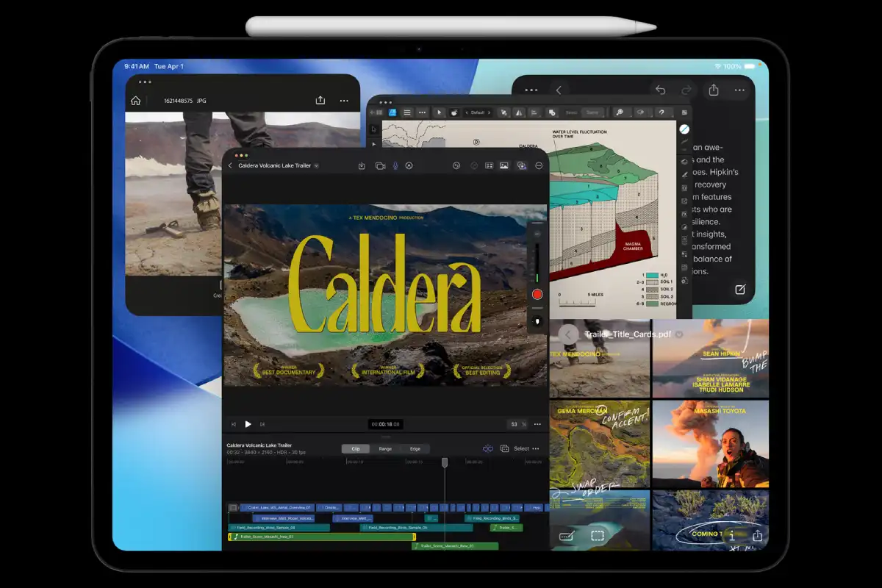Click the Select button above the timeline
The height and width of the screenshot is (588, 882).
point(521,448)
